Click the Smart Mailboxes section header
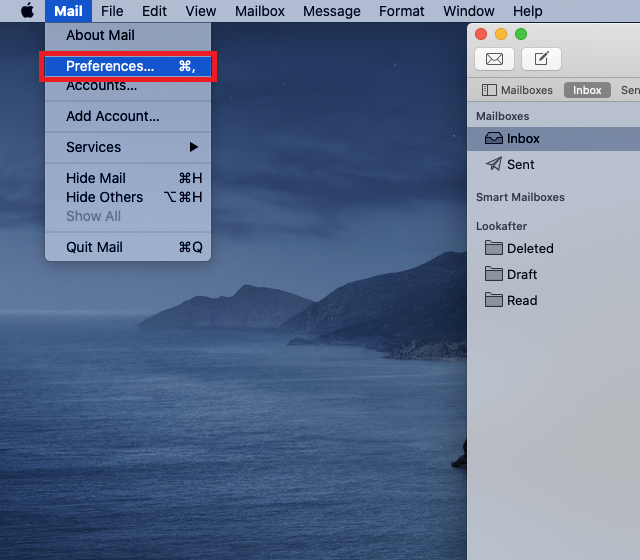 (x=520, y=197)
